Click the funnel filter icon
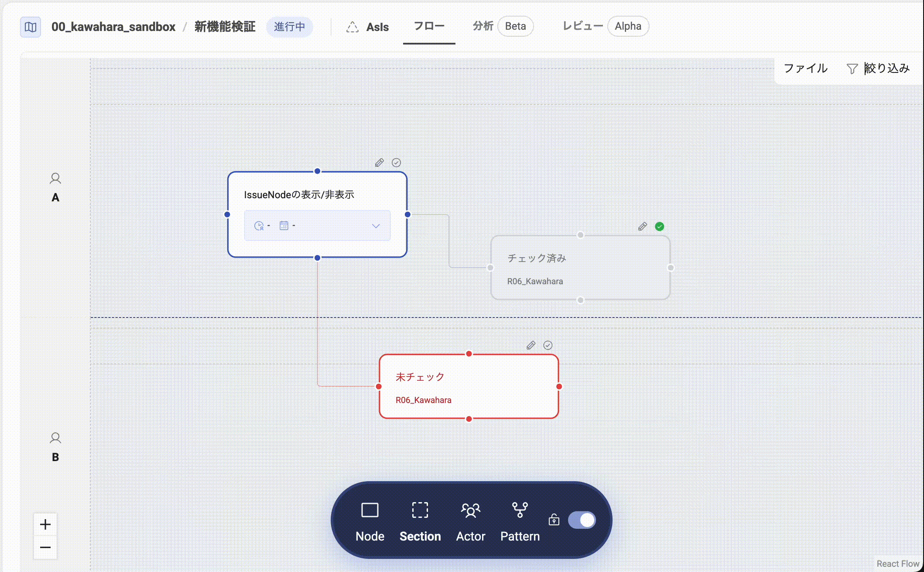 [x=852, y=69]
